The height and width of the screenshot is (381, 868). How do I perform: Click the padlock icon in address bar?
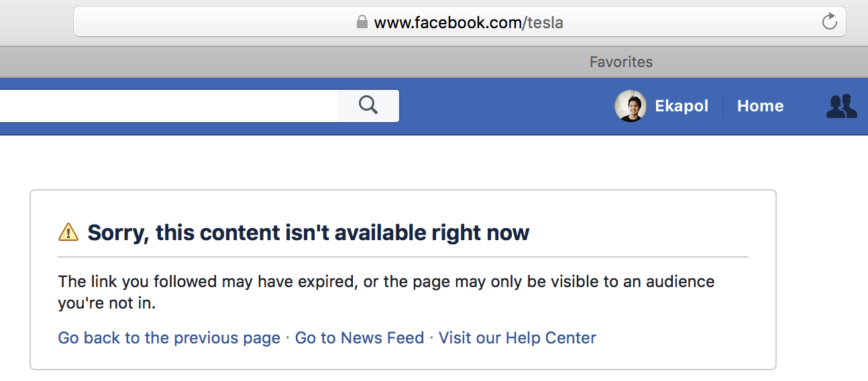[x=362, y=22]
